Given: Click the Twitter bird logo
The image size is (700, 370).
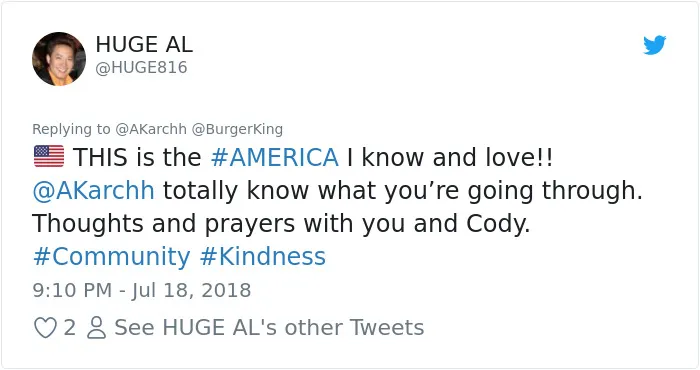Looking at the screenshot, I should (x=654, y=45).
